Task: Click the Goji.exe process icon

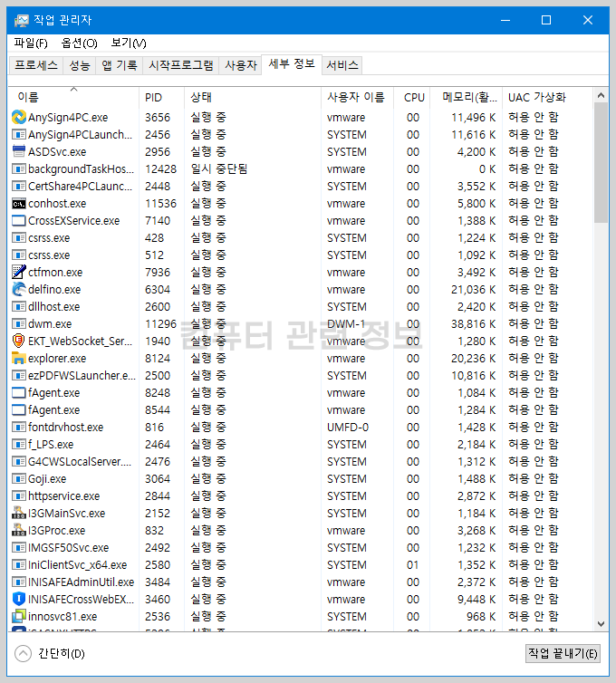Action: pyautogui.click(x=19, y=478)
